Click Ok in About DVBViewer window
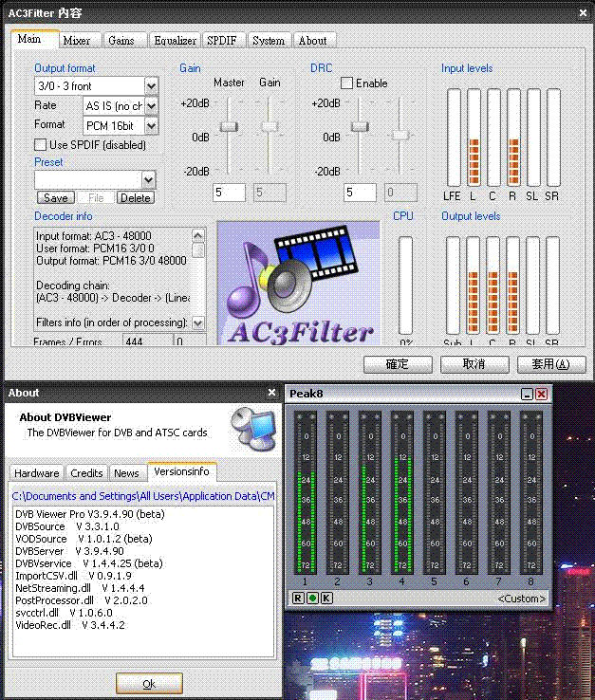 149,684
